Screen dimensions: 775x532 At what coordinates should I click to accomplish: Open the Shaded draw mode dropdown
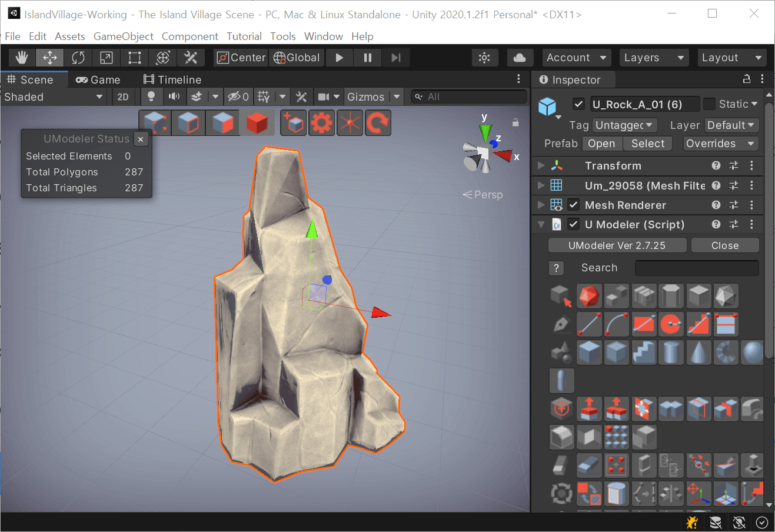pos(53,97)
